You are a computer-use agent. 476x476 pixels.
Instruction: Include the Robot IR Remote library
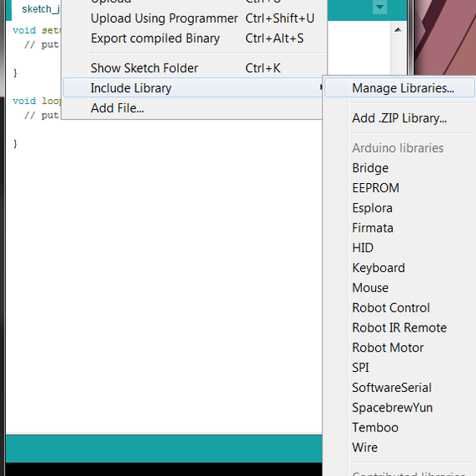[400, 327]
